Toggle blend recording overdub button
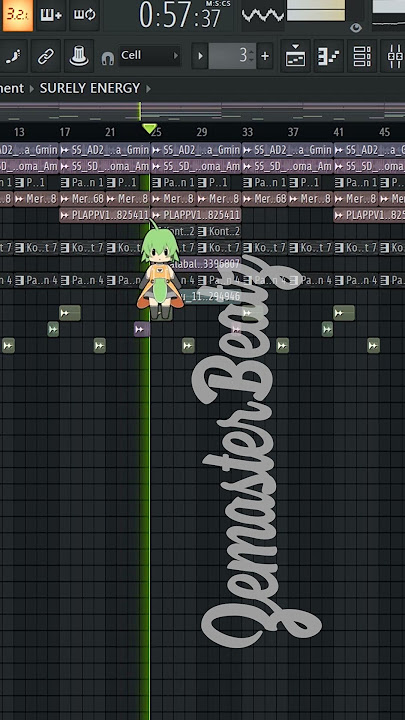The height and width of the screenshot is (720, 405). point(51,14)
